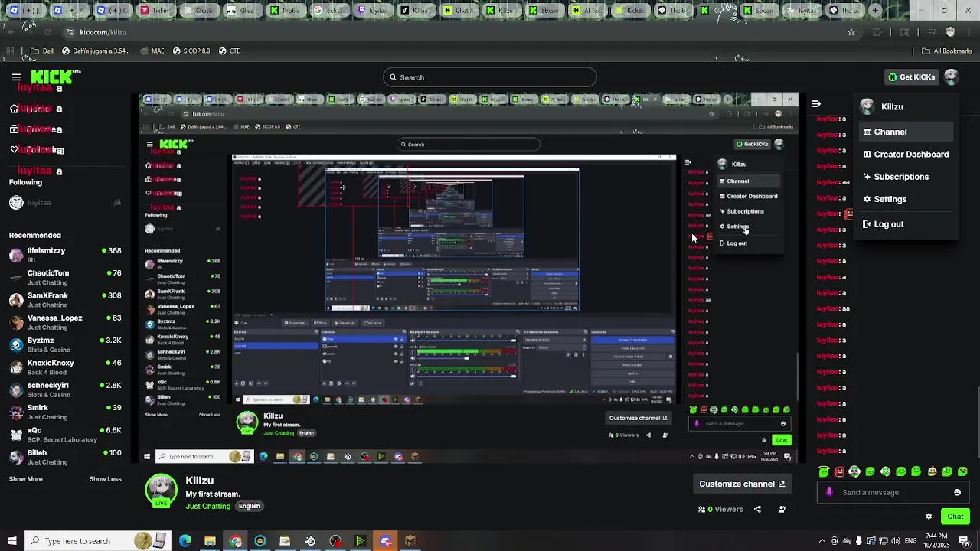
Task: Open Following heart icon in sidebar
Action: click(14, 150)
